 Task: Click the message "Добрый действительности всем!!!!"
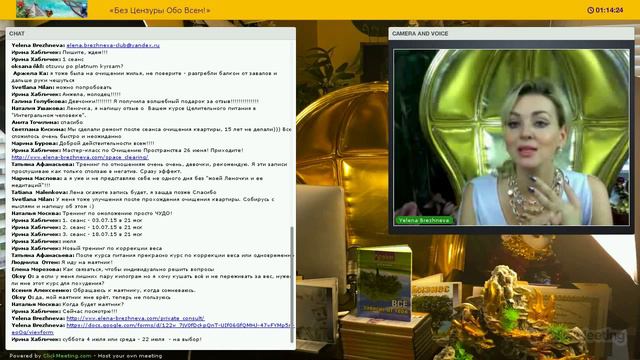click(83, 143)
